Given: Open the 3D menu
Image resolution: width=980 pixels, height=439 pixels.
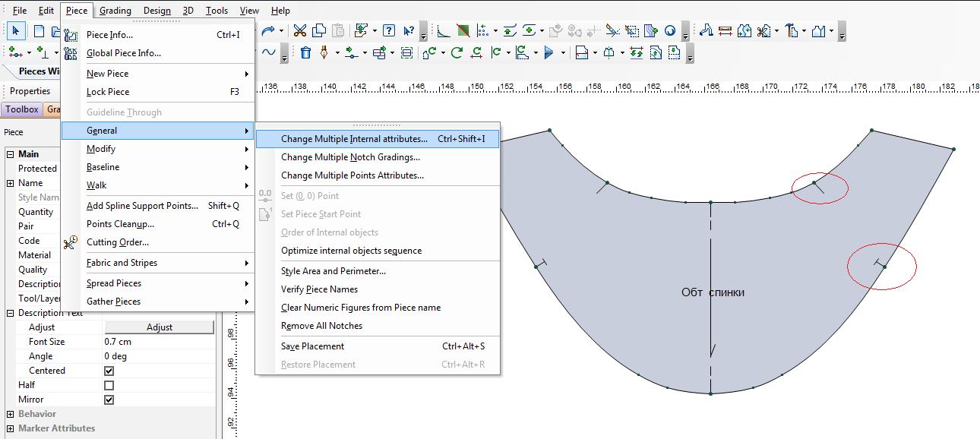Looking at the screenshot, I should tap(188, 11).
